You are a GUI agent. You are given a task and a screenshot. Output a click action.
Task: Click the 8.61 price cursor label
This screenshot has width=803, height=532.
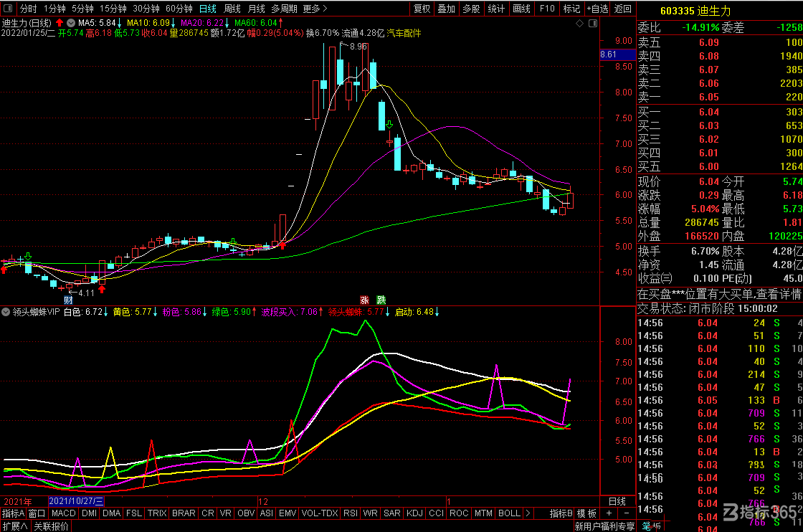(x=617, y=54)
